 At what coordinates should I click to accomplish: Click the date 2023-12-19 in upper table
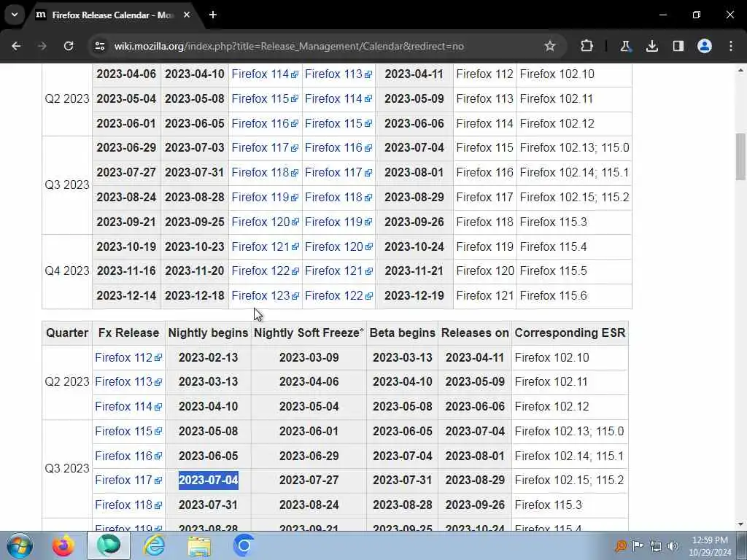point(414,296)
